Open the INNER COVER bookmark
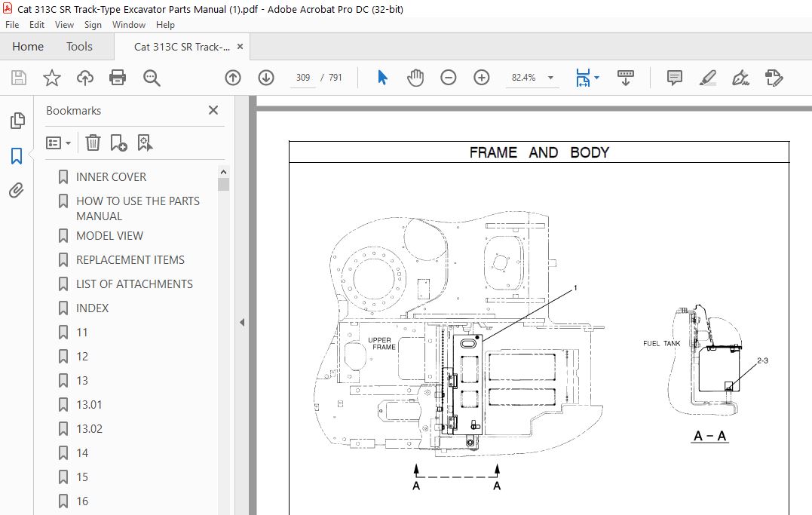Image resolution: width=812 pixels, height=515 pixels. 111,176
